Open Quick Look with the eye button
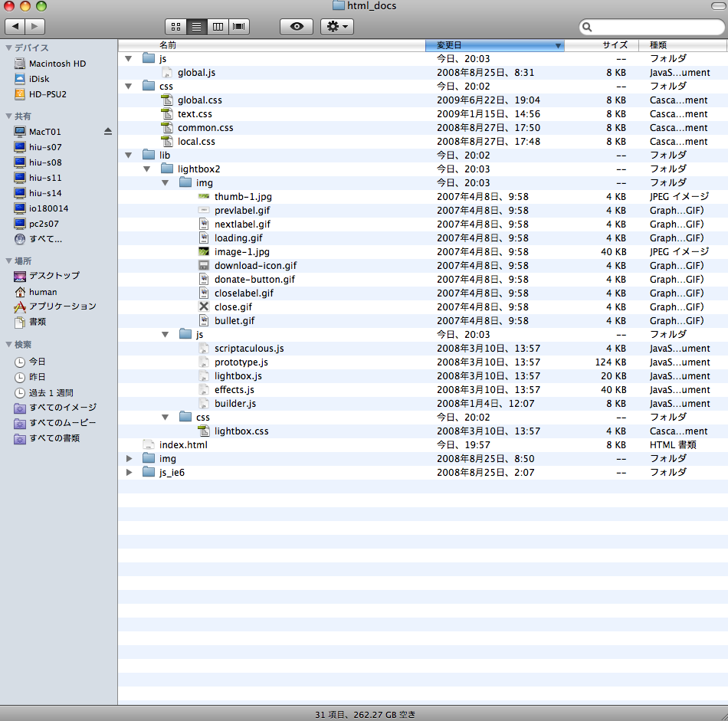 coord(297,27)
